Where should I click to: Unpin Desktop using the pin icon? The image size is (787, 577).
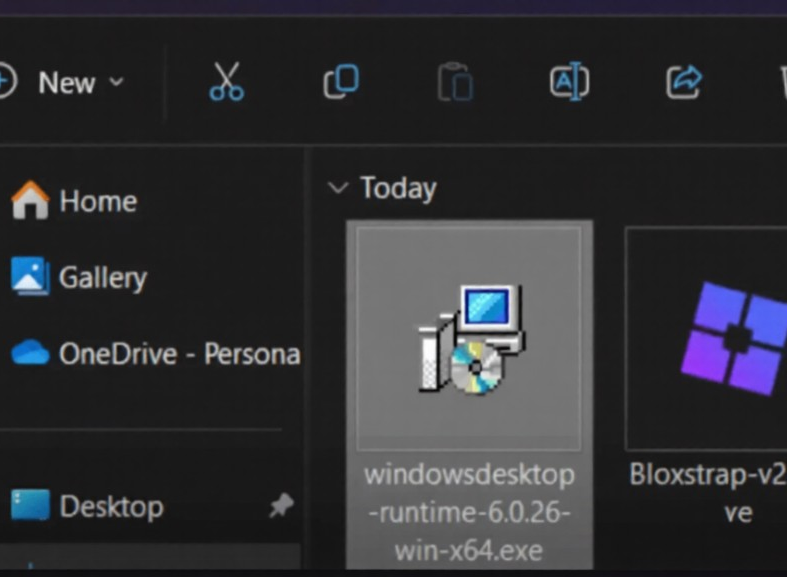[281, 505]
